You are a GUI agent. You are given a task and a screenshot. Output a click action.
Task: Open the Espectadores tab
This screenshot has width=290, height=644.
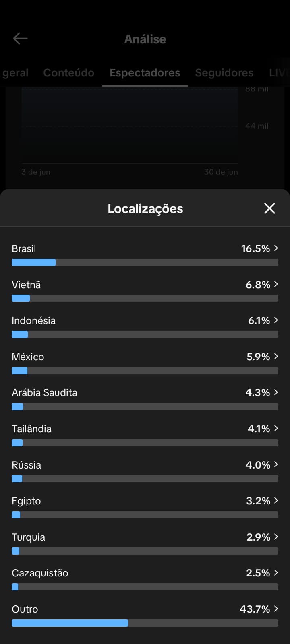(x=145, y=73)
